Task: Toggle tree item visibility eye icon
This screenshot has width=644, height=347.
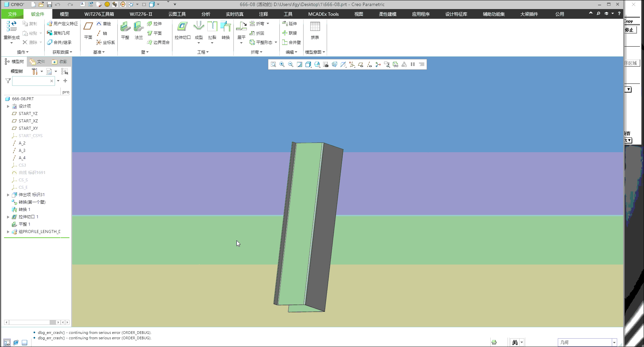Action: tap(65, 71)
